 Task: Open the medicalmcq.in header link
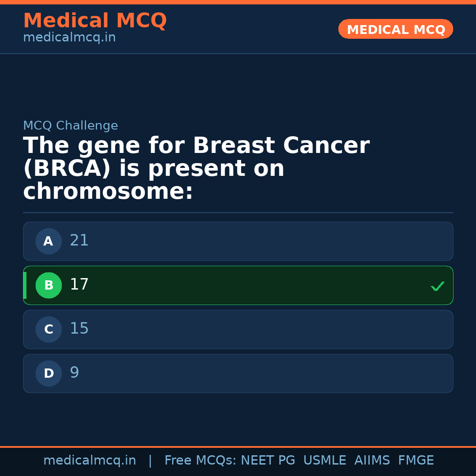(x=69, y=37)
